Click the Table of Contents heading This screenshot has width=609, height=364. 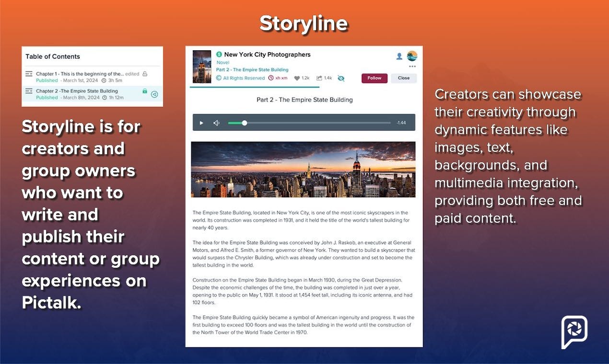click(53, 57)
